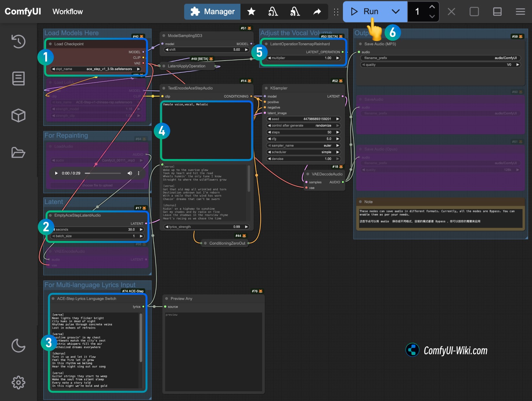Screen dimensions: 532x401
Task: Open the workflows folder sidebar icon
Action: pos(18,152)
